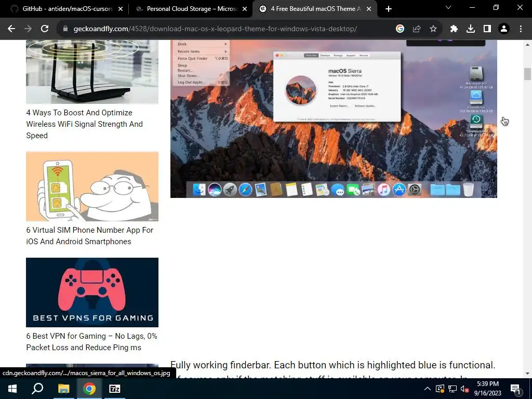Viewport: 532px width, 399px height.
Task: Click scrollbar up arrow
Action: pyautogui.click(x=527, y=44)
